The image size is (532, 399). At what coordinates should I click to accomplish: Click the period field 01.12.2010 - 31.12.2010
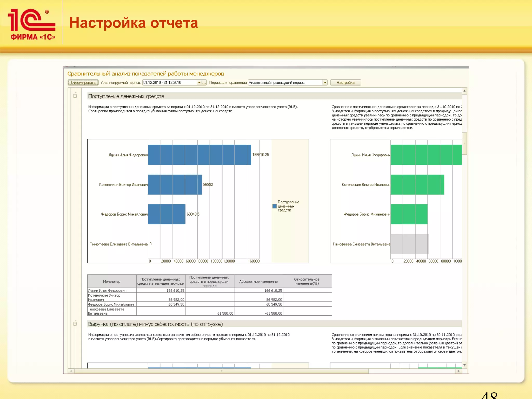point(170,83)
